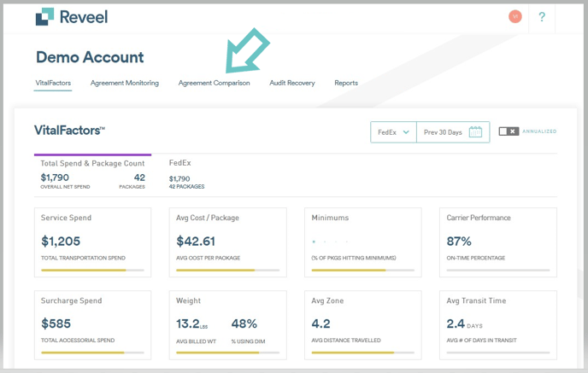588x373 pixels.
Task: Open the Service Spend card
Action: 92,242
